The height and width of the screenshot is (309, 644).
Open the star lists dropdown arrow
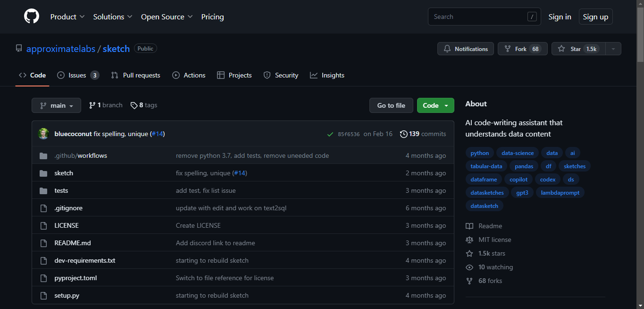[613, 49]
